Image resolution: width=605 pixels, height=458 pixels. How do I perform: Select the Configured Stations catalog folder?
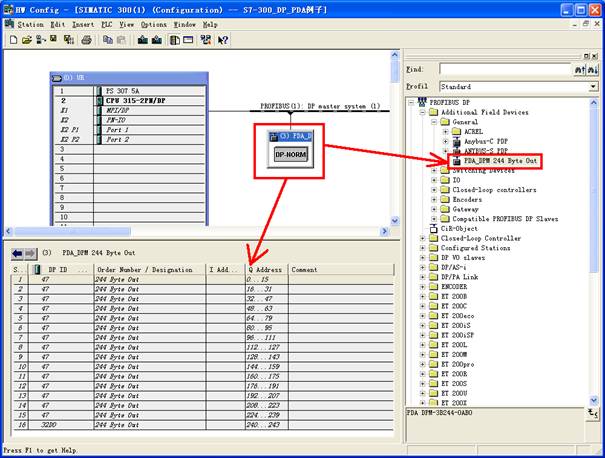(475, 248)
